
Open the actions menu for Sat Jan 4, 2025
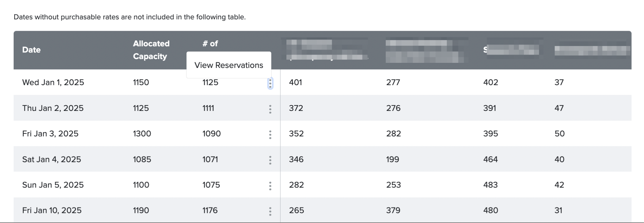[270, 160]
